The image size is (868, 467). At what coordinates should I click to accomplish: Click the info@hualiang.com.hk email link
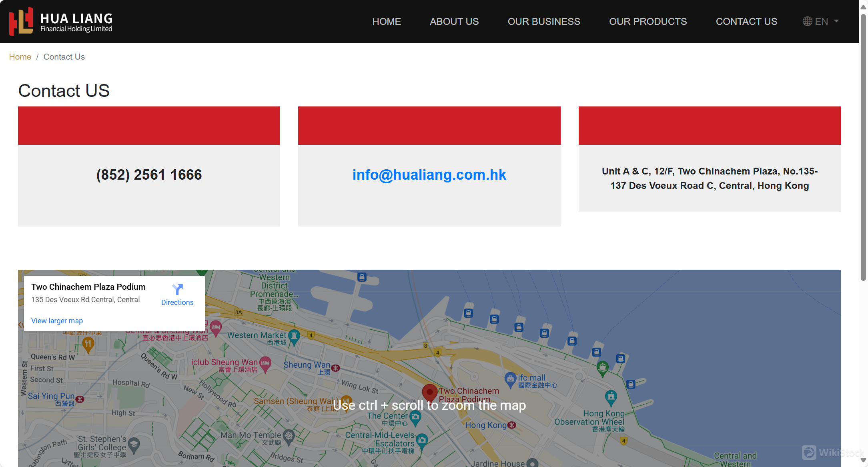429,175
